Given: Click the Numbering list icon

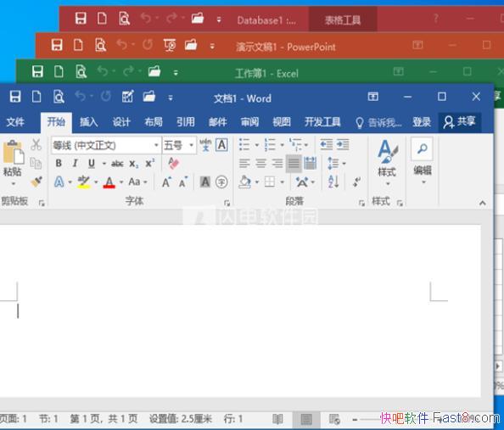Looking at the screenshot, I should pyautogui.click(x=270, y=145).
